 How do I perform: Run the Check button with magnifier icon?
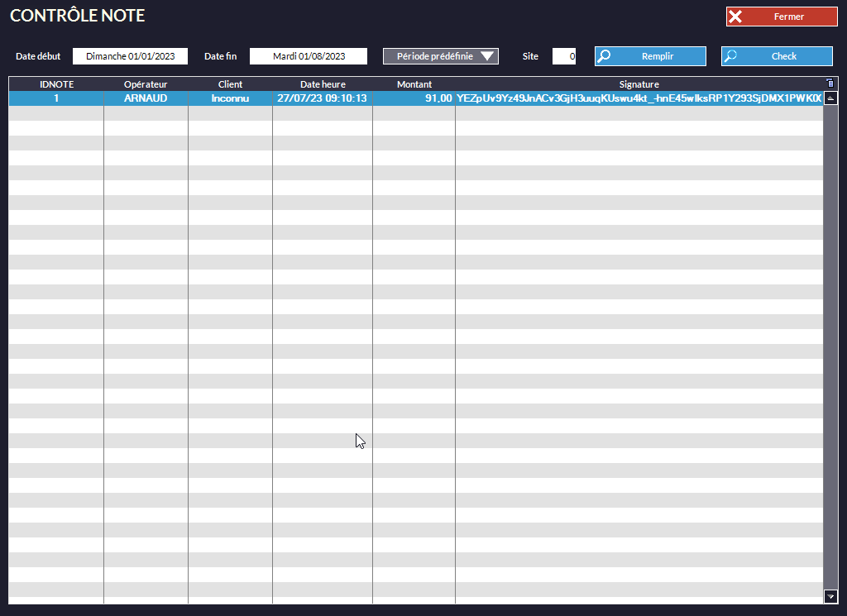pos(777,56)
